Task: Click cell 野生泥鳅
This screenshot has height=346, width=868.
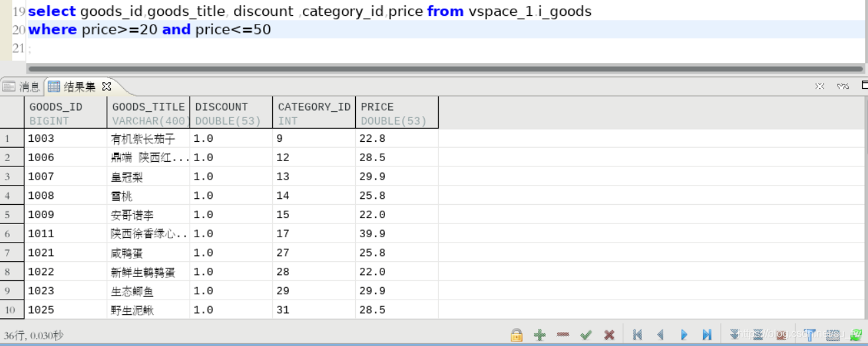Action: pyautogui.click(x=148, y=310)
